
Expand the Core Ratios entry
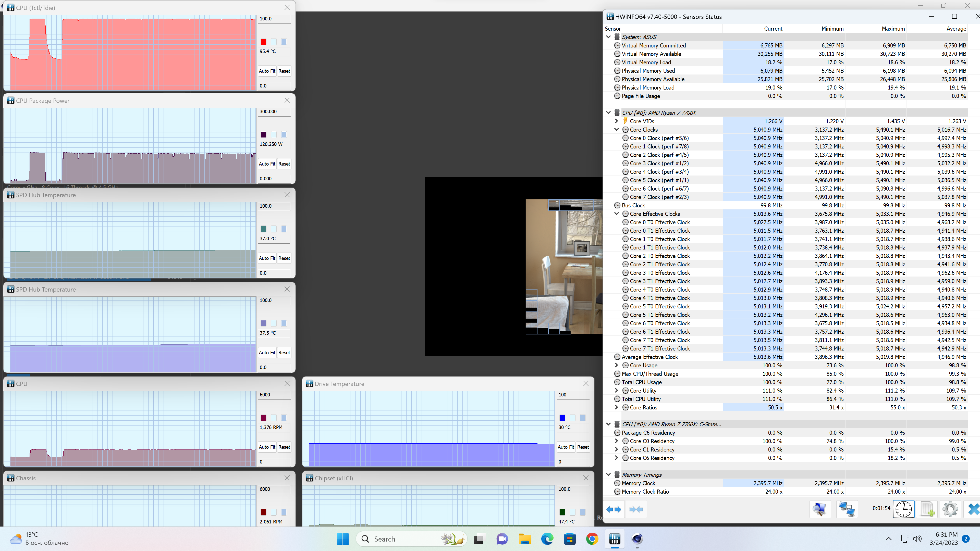pos(616,407)
